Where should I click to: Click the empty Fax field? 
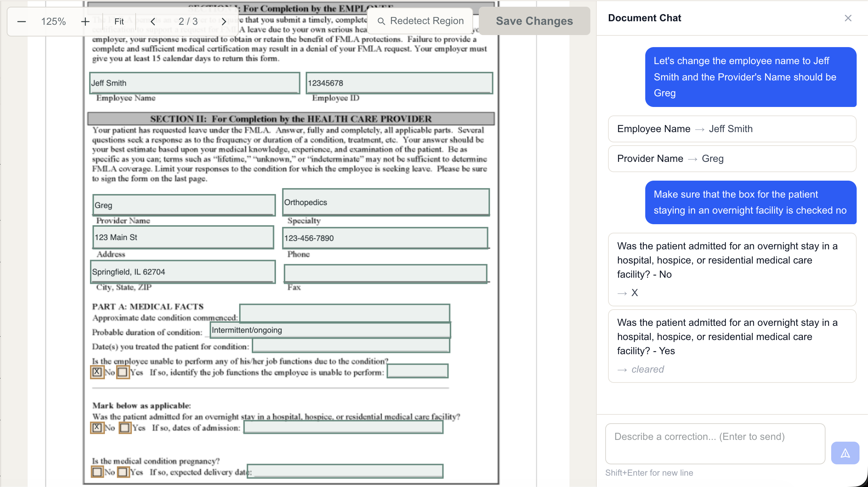[385, 273]
